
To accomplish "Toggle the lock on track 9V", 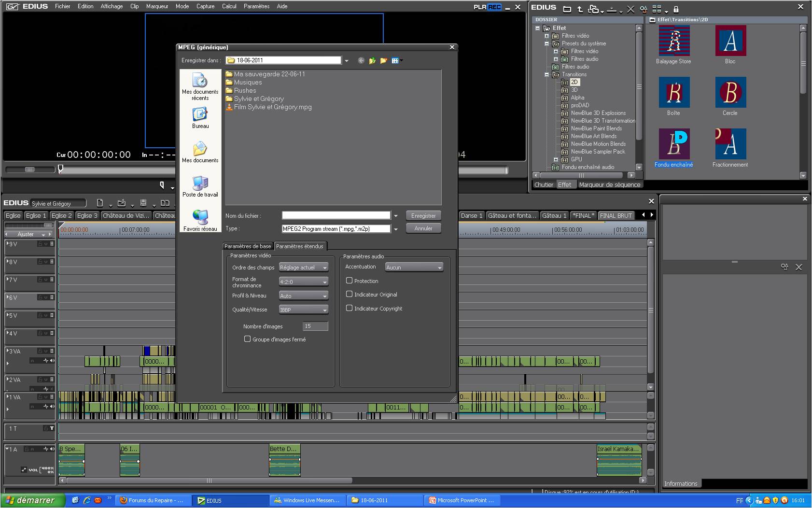I will pos(41,244).
